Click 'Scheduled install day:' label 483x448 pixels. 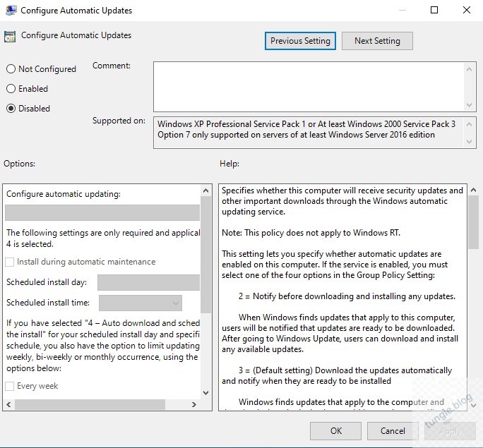(x=47, y=282)
